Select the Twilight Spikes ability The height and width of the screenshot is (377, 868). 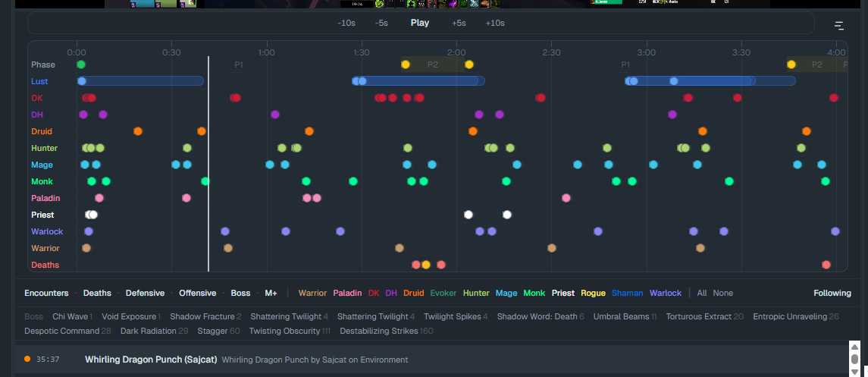456,316
